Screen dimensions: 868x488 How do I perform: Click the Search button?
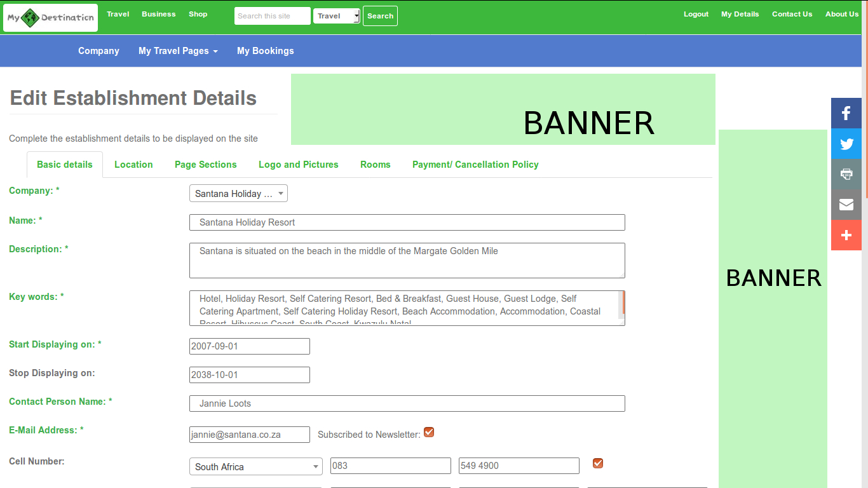pyautogui.click(x=380, y=16)
